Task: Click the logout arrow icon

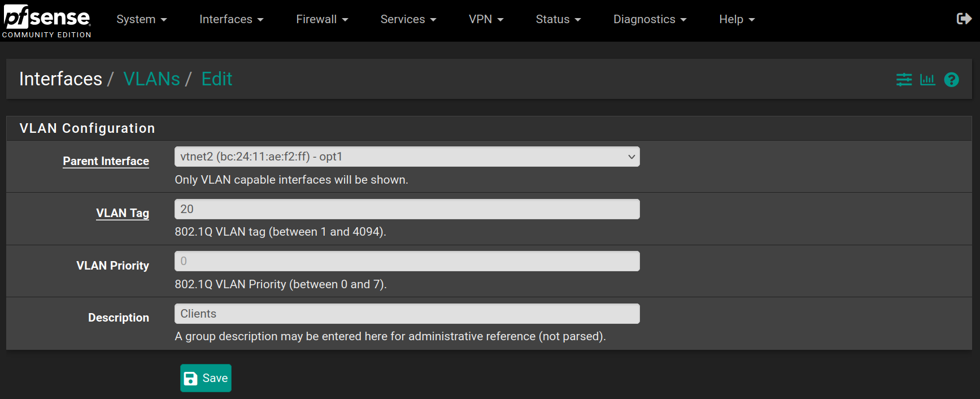Action: pos(964,19)
